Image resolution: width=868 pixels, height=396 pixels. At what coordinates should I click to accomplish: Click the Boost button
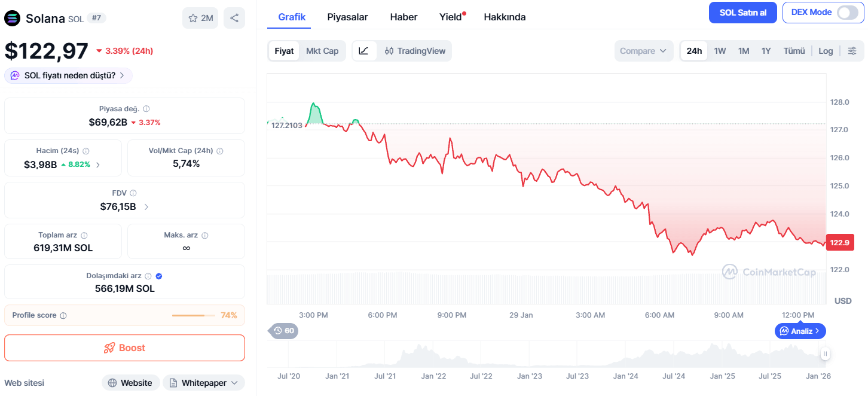click(x=124, y=348)
